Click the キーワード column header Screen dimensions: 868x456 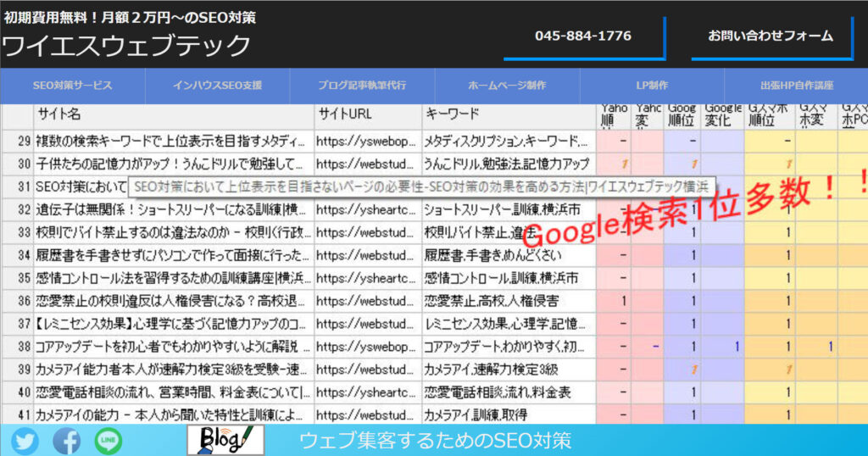[x=509, y=115]
